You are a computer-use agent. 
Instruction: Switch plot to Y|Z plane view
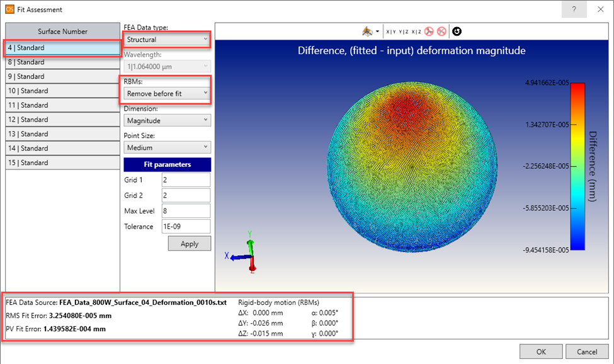coord(404,31)
